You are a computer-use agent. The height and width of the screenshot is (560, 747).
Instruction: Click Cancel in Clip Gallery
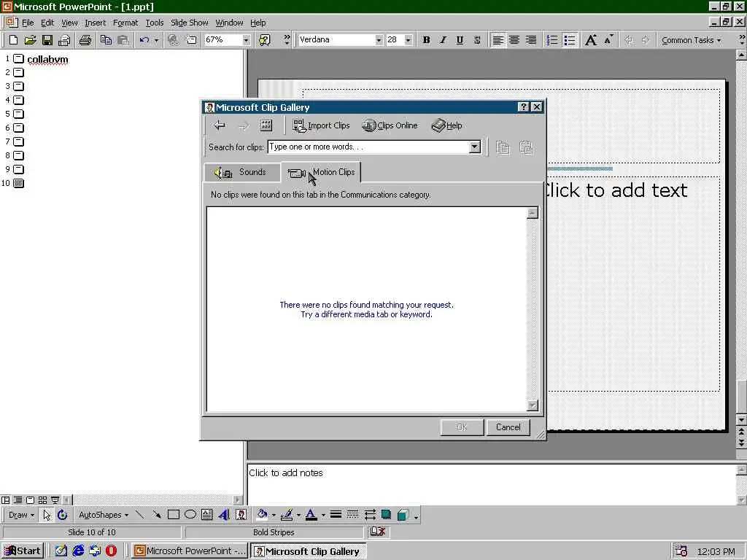tap(508, 427)
